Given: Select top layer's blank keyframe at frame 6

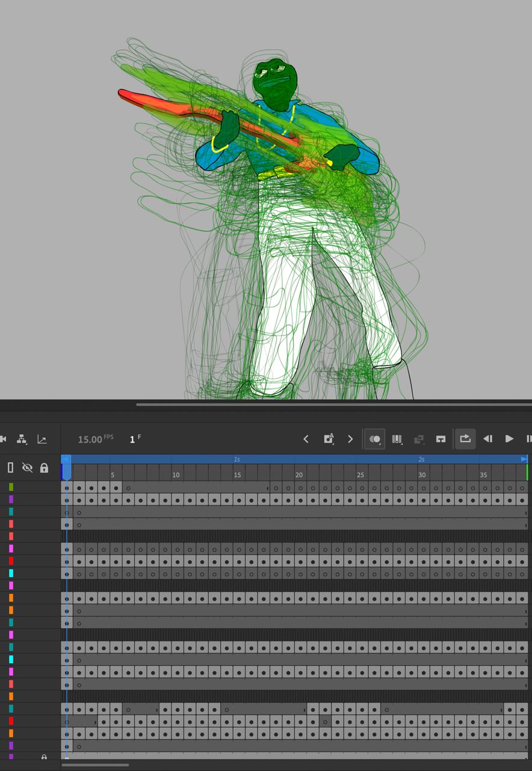Looking at the screenshot, I should pos(128,487).
